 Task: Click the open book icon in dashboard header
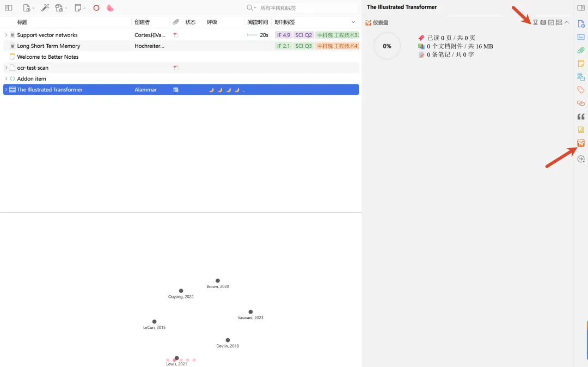[543, 22]
